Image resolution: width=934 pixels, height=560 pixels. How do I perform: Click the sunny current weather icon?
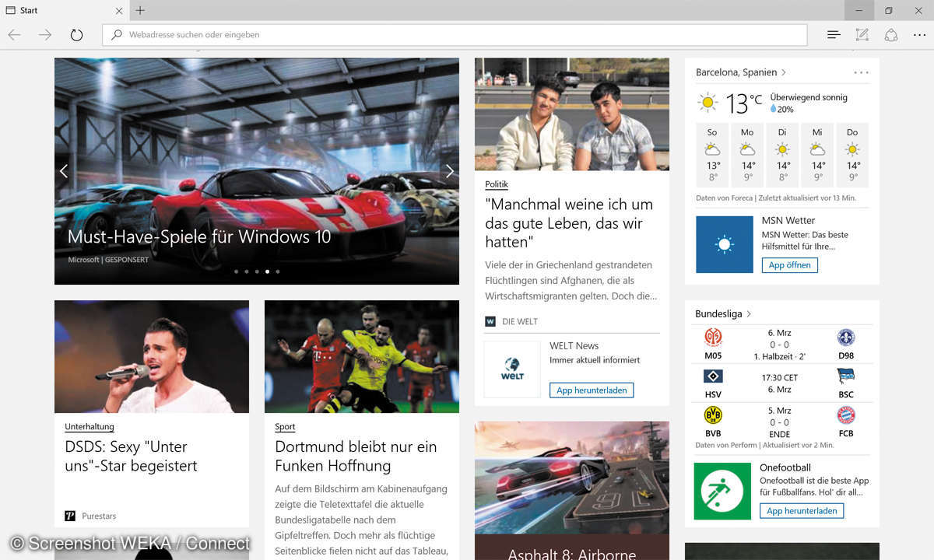click(708, 102)
